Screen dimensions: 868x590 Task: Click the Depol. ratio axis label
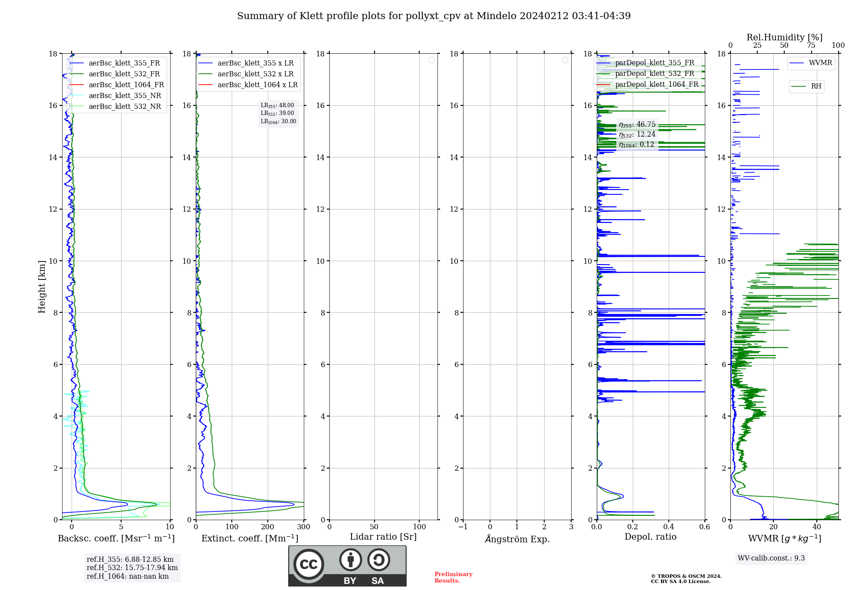tap(651, 537)
